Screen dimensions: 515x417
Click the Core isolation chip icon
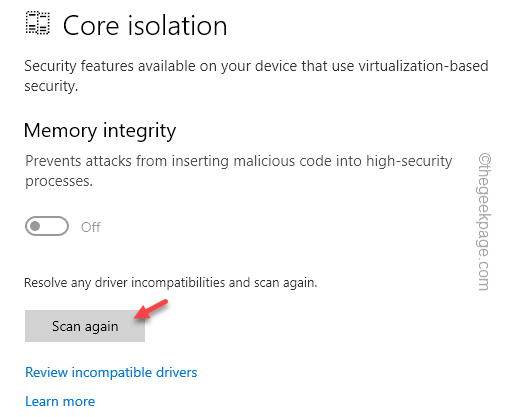pos(38,23)
